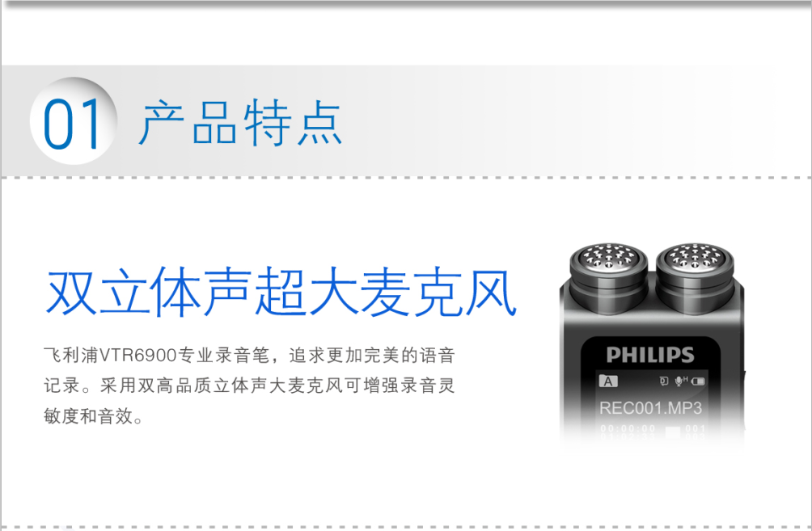Click the folder A icon on recorder screen

[x=608, y=381]
